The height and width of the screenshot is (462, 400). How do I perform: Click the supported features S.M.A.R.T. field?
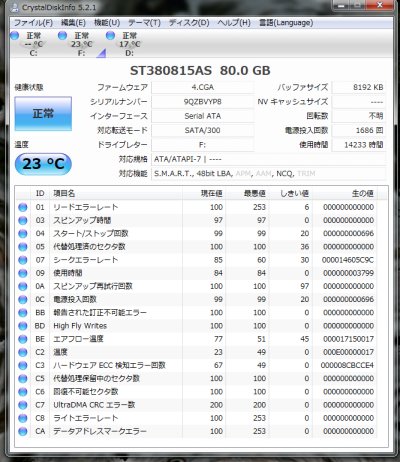269,173
